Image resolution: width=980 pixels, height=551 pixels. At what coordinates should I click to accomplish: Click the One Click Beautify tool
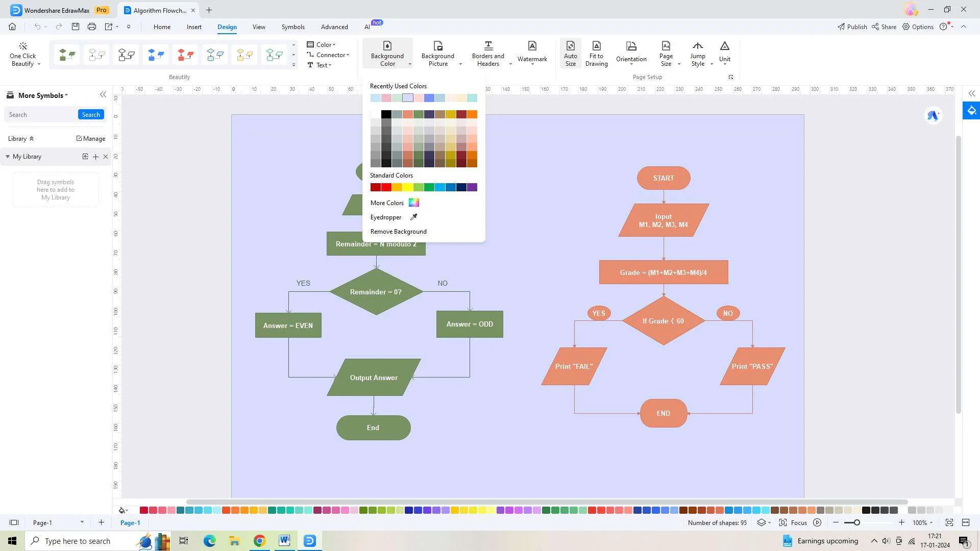point(23,53)
